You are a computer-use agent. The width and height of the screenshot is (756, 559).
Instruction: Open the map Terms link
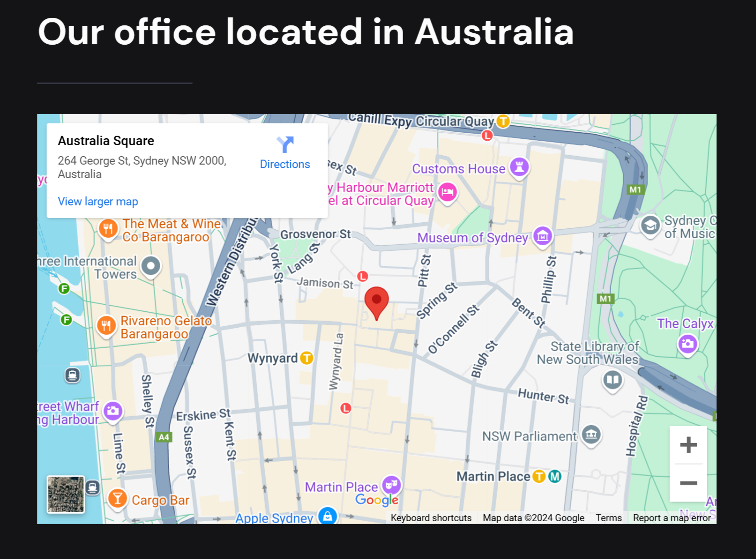click(609, 518)
